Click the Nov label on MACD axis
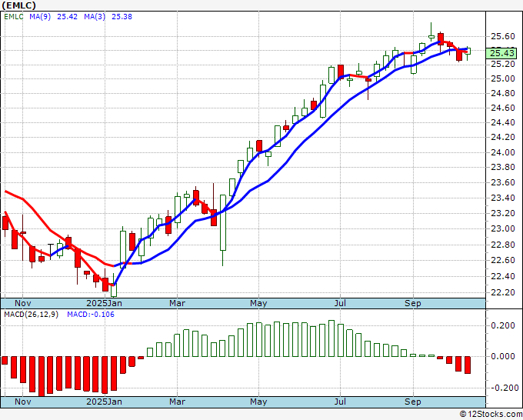Viewport: 523px width, 420px height. tap(22, 402)
